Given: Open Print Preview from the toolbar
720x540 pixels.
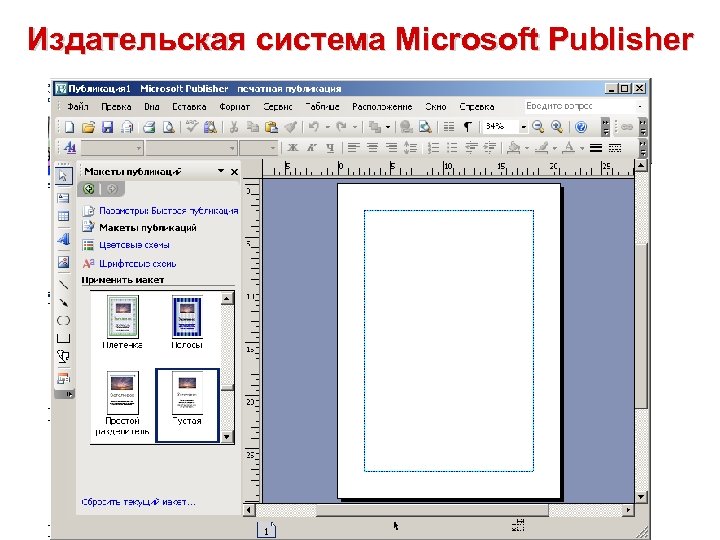Looking at the screenshot, I should pos(169,127).
